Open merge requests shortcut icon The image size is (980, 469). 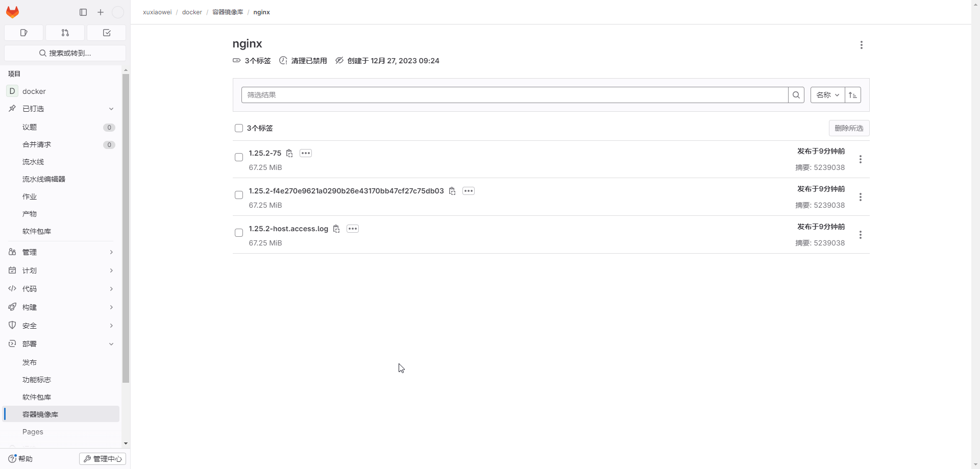(65, 33)
